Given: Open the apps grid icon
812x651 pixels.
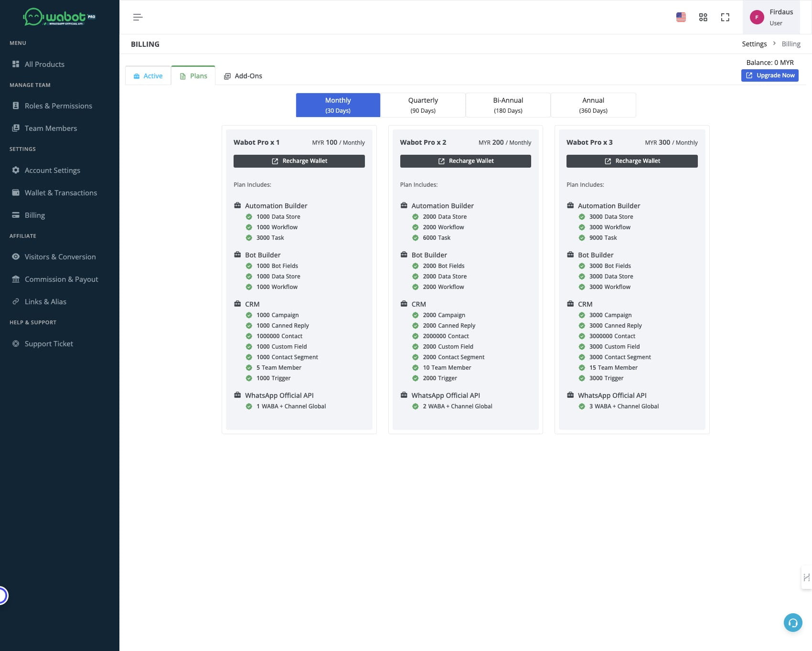Looking at the screenshot, I should coord(703,17).
